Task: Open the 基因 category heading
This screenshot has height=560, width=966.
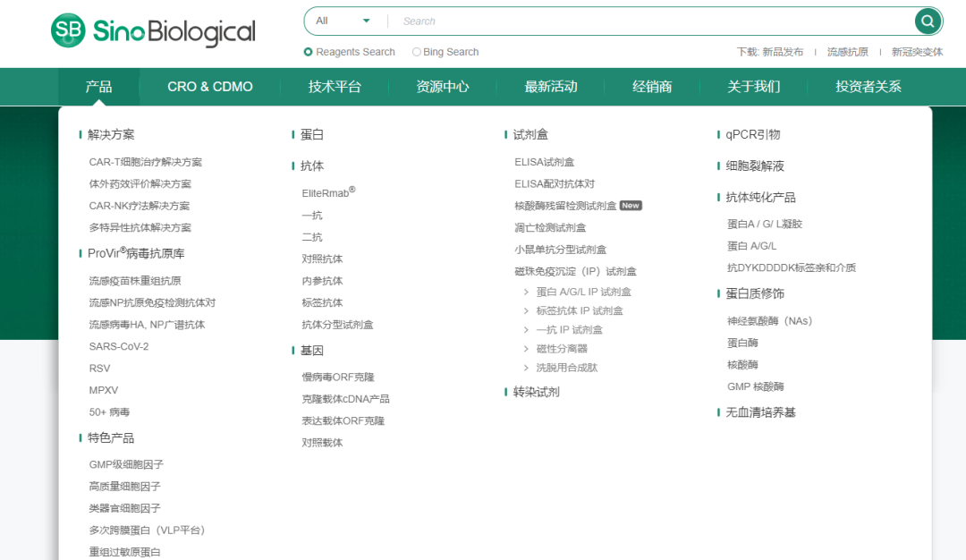Action: (x=312, y=351)
